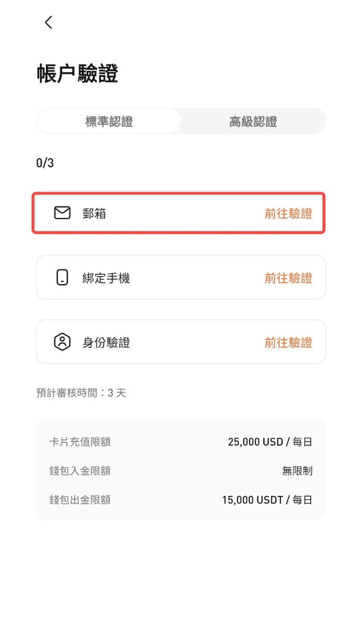The width and height of the screenshot is (362, 644).
Task: Tap 前往驗證 in the 綁定手機 row
Action: click(x=288, y=278)
